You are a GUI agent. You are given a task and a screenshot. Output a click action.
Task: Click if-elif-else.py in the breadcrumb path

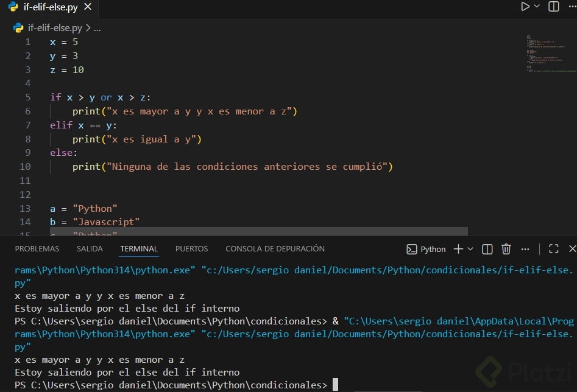click(x=54, y=27)
